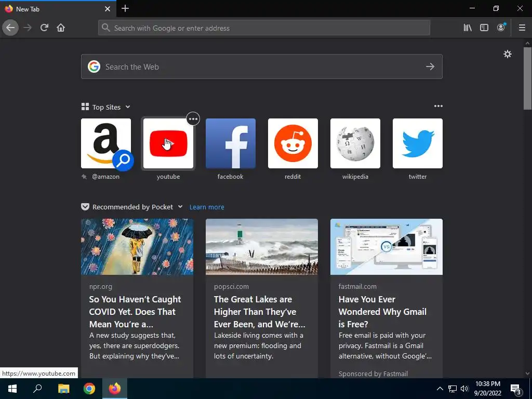This screenshot has width=532, height=399.
Task: Open 'So You Haven't Caught COVID' headline
Action: [x=135, y=312]
